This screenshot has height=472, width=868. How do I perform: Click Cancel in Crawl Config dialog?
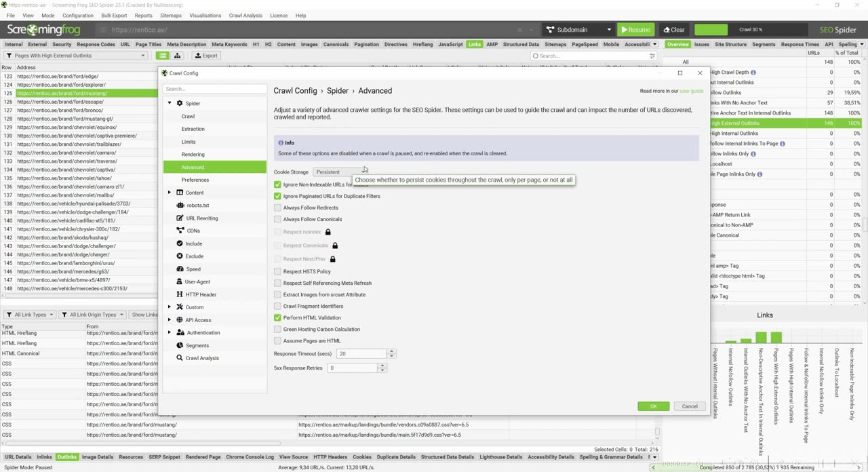click(689, 406)
